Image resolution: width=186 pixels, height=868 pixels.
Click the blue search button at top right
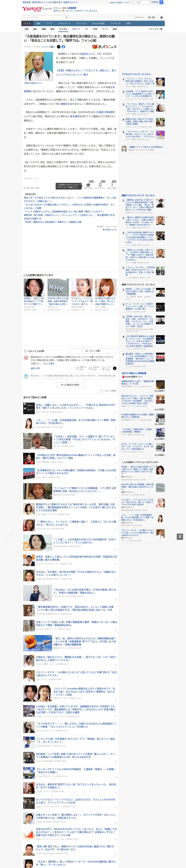(161, 2)
